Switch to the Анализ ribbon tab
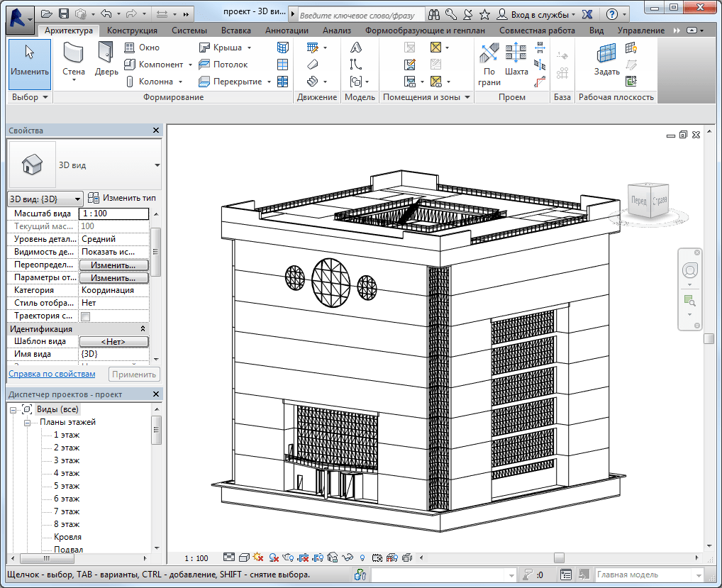This screenshot has width=722, height=588. coord(337,30)
